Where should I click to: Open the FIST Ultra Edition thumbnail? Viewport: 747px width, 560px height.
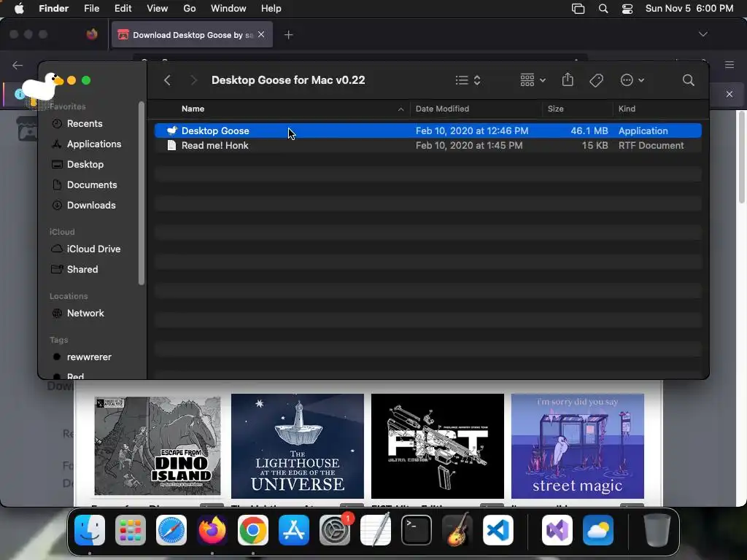438,446
